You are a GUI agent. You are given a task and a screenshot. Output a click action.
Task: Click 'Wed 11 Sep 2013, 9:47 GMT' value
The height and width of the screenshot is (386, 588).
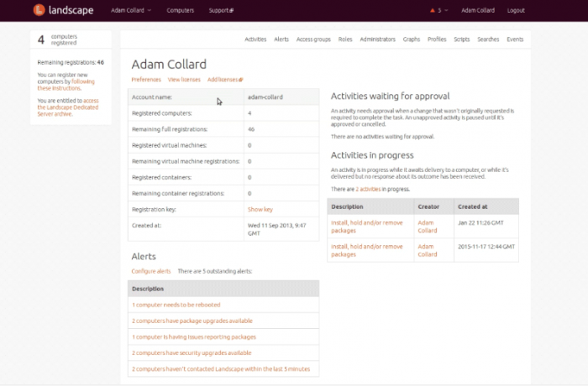pyautogui.click(x=276, y=229)
